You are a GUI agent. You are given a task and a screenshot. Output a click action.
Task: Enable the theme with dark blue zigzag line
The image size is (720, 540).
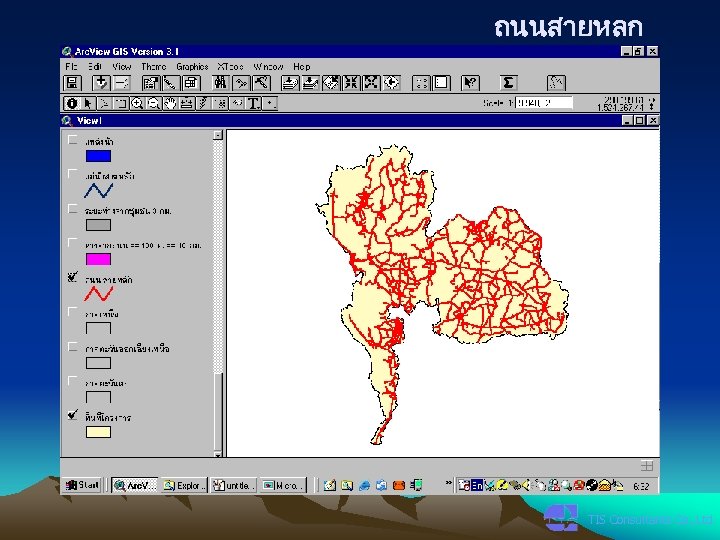point(72,174)
